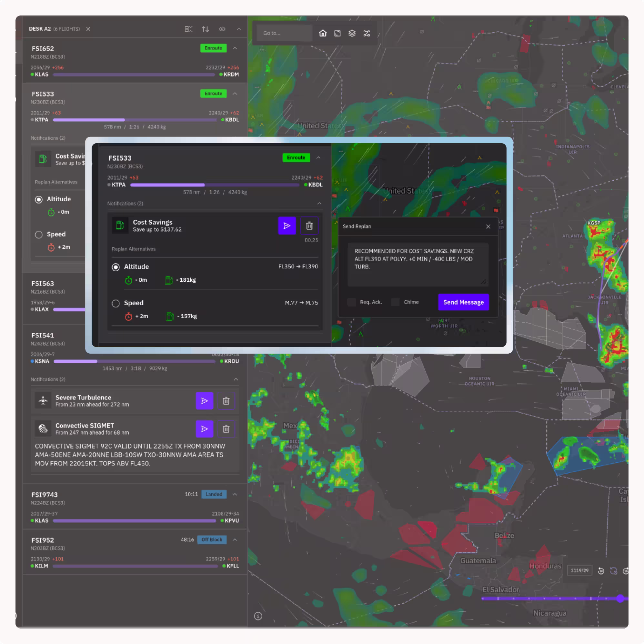Click the Landed status badge on FSI9743
644x644 pixels.
pyautogui.click(x=214, y=494)
